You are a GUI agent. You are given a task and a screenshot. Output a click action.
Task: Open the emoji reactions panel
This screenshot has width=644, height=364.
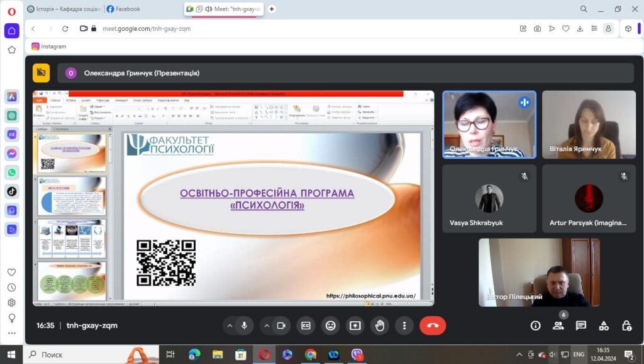(x=330, y=326)
